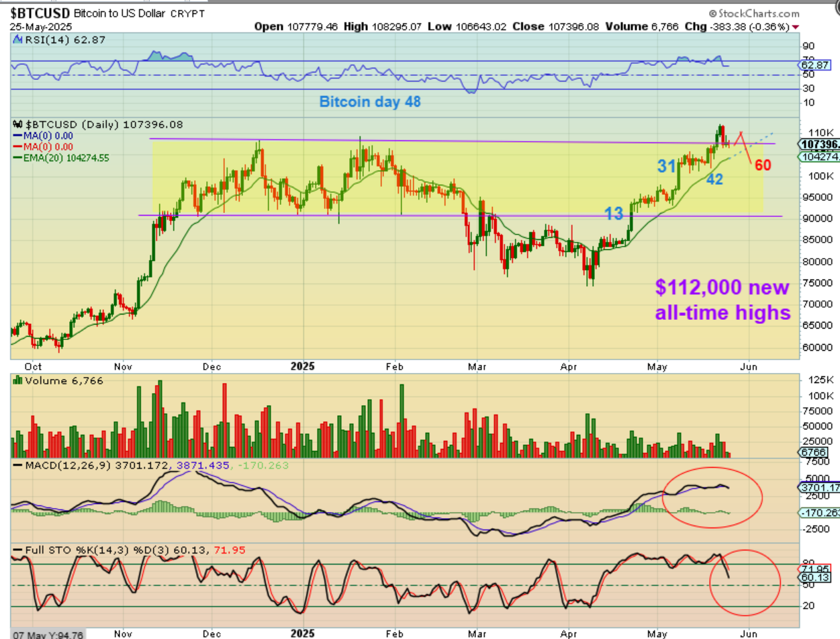Click the red '60' projected day label

762,165
